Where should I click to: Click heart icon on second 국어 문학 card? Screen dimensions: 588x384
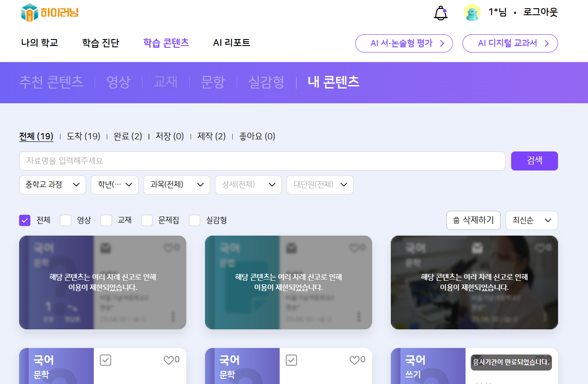click(354, 360)
